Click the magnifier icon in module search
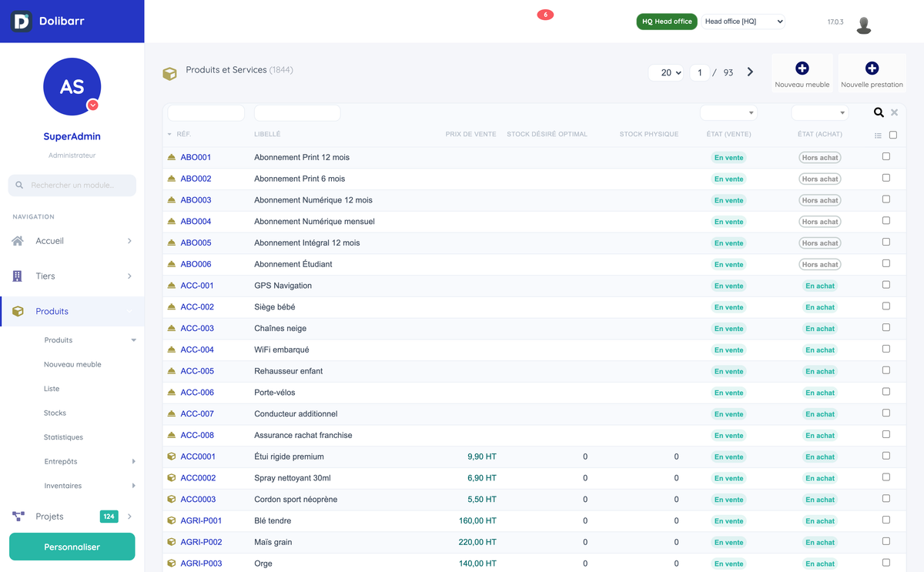Viewport: 924px width, 572px height. point(20,186)
